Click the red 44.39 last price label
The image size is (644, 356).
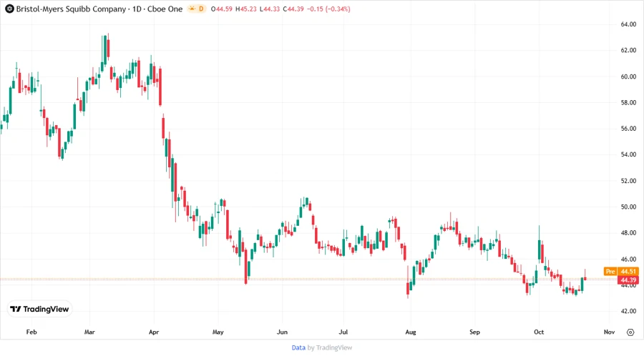tap(628, 280)
